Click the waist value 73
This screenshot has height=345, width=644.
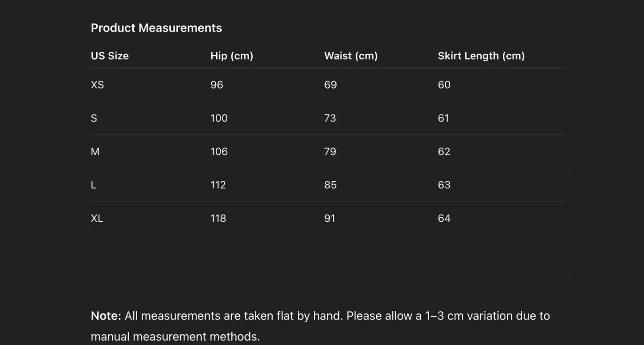(330, 118)
